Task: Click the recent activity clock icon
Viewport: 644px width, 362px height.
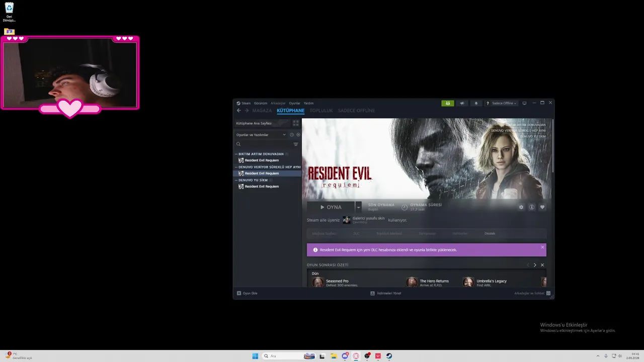Action: click(x=292, y=135)
